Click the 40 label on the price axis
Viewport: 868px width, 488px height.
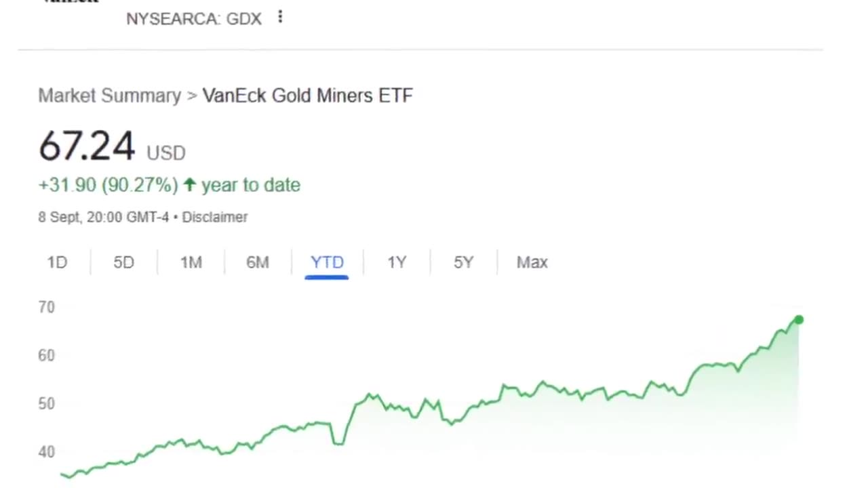point(46,451)
